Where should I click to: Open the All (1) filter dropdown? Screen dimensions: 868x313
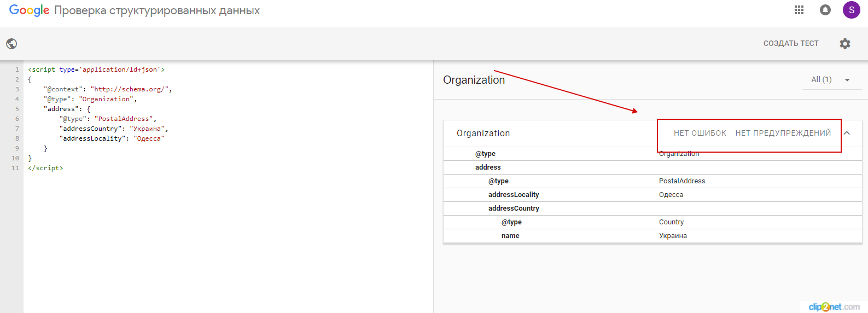click(830, 80)
